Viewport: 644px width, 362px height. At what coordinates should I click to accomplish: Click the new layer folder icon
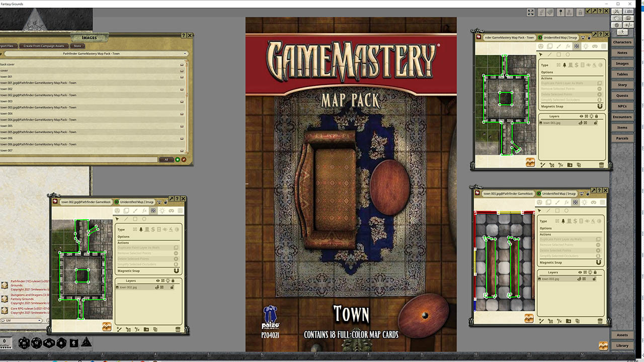pos(146,329)
